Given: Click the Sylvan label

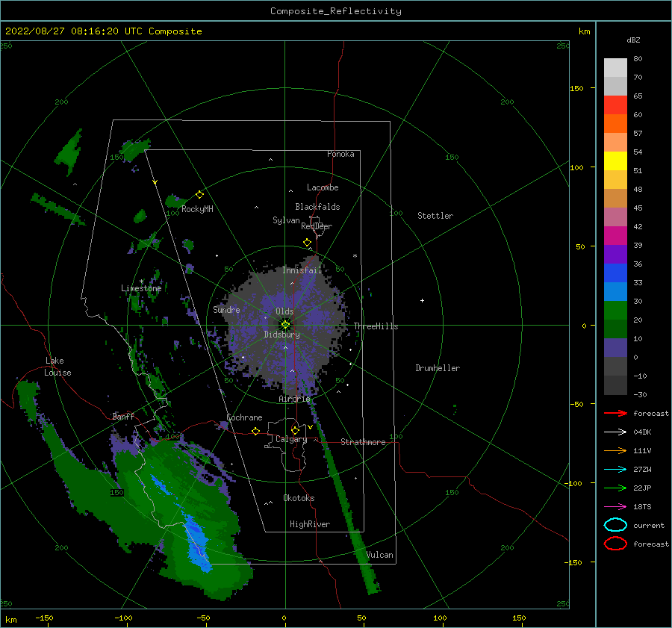Looking at the screenshot, I should [286, 220].
